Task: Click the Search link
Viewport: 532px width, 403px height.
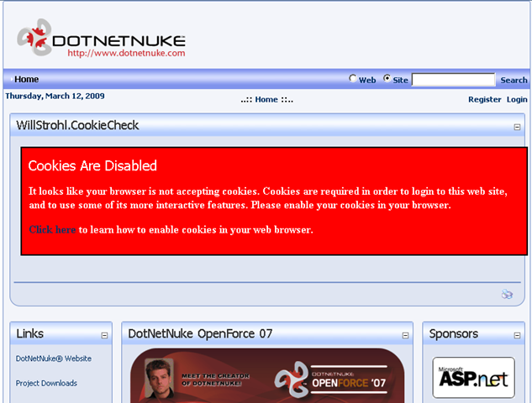Action: pos(514,80)
